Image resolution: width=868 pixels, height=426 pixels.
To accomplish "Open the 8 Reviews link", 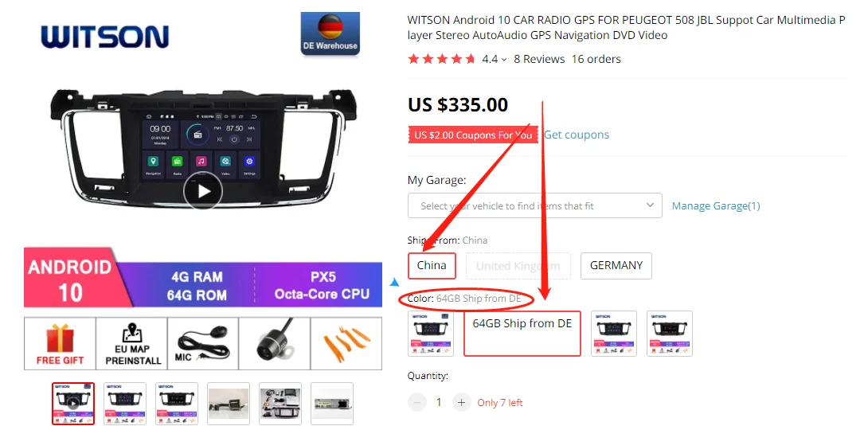I will pyautogui.click(x=539, y=59).
